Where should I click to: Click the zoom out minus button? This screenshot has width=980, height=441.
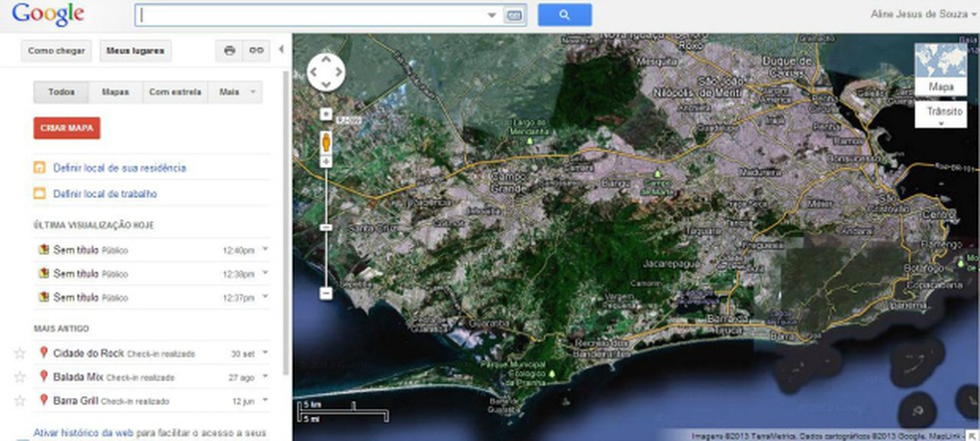(x=326, y=294)
